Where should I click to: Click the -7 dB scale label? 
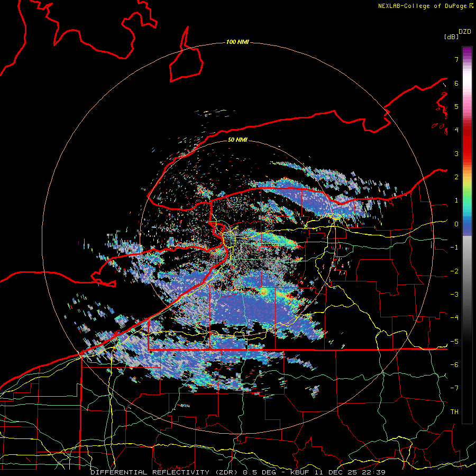pos(454,388)
